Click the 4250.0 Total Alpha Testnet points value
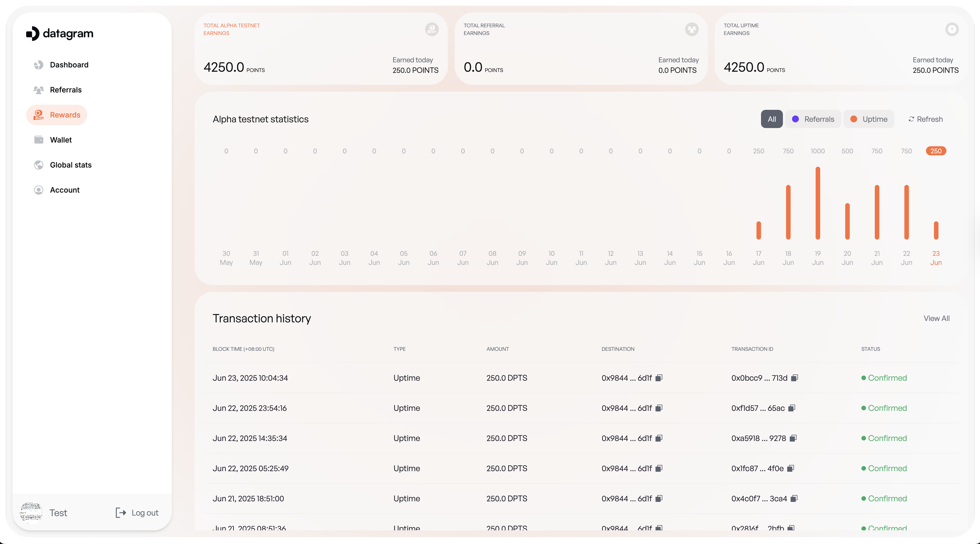980x544 pixels. click(x=224, y=67)
